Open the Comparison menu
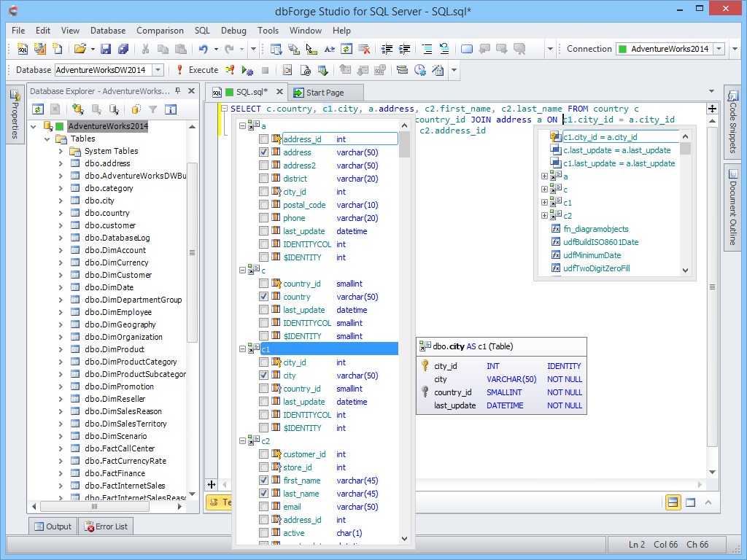Viewport: 747px width, 560px height. click(x=160, y=31)
